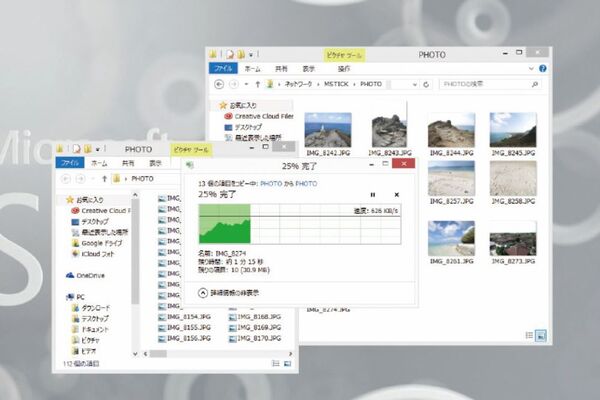Screen dimensions: 600x400
Task: Select thumbnail IMG_8273.JPG
Action: 513,243
